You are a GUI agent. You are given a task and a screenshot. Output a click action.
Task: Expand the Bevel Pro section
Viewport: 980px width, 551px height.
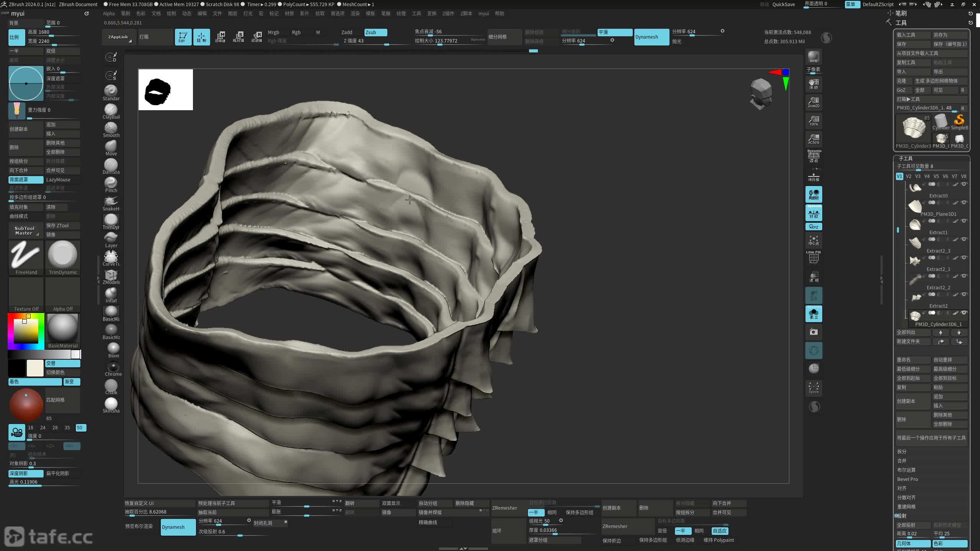[907, 479]
